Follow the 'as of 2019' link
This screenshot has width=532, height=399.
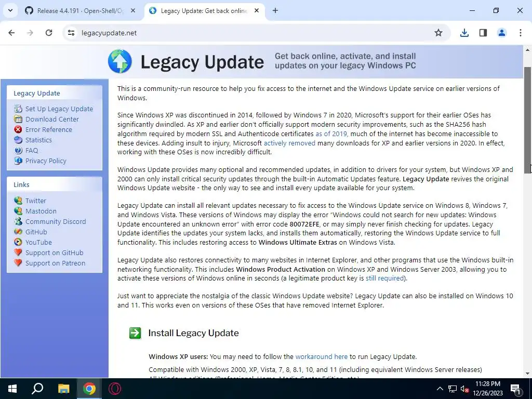click(x=331, y=134)
